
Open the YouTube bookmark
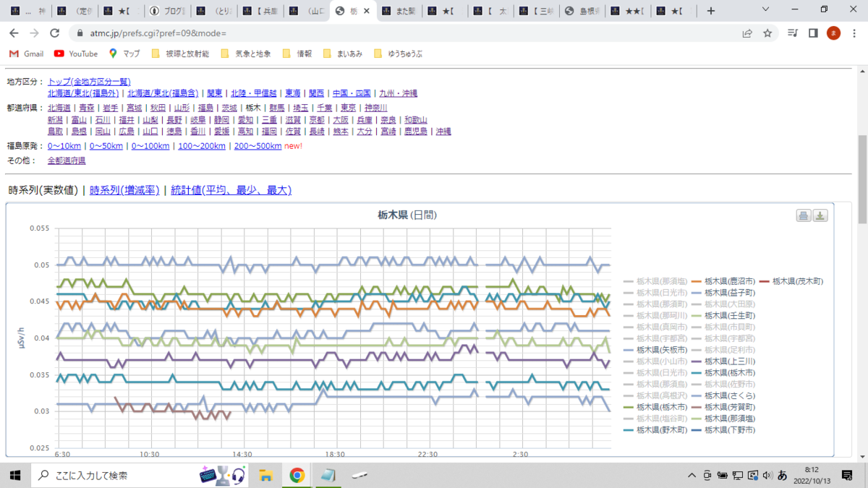point(76,53)
